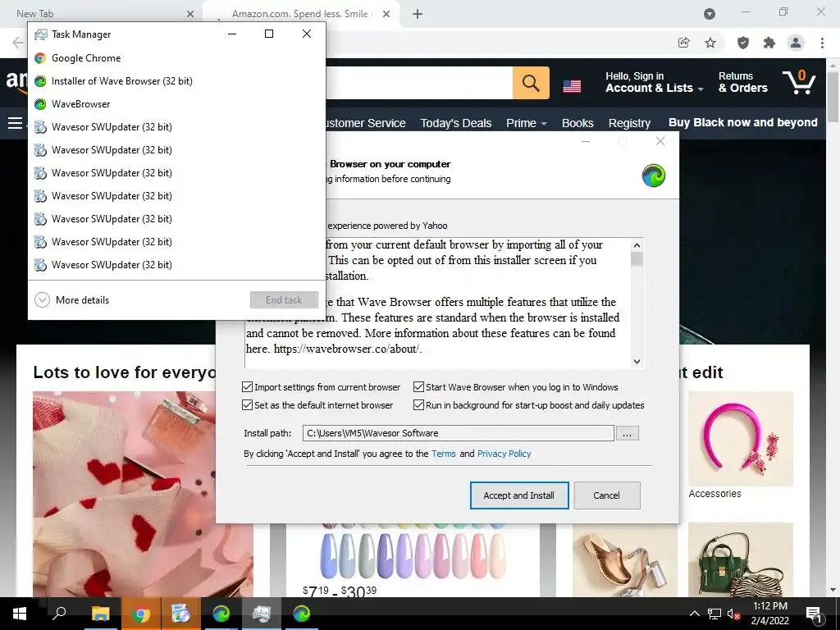Select Google Chrome in Task Manager
The height and width of the screenshot is (630, 840).
point(177,58)
